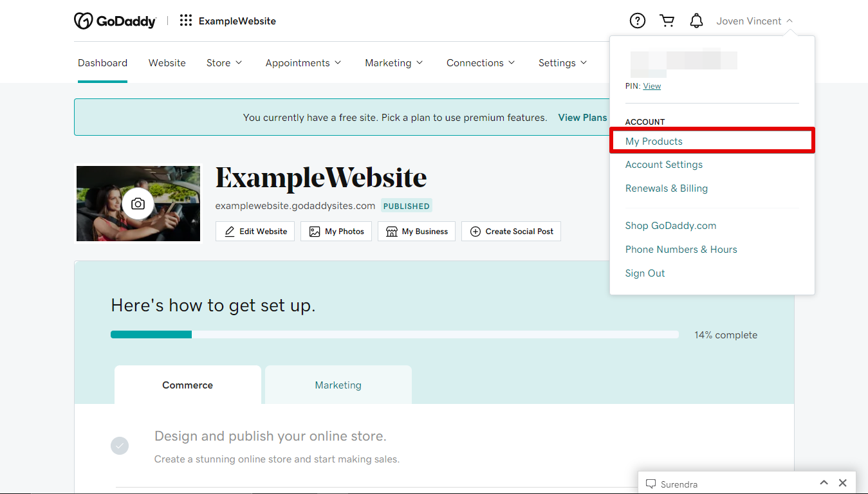The image size is (868, 494).
Task: Click the storefront icon on My Business
Action: pyautogui.click(x=391, y=231)
